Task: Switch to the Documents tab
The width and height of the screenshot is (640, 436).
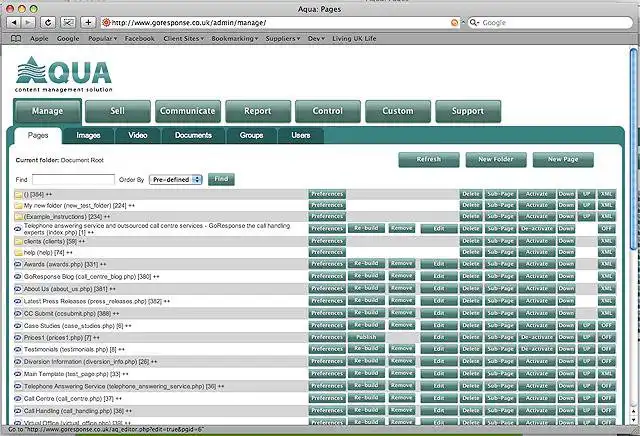Action: pos(193,136)
